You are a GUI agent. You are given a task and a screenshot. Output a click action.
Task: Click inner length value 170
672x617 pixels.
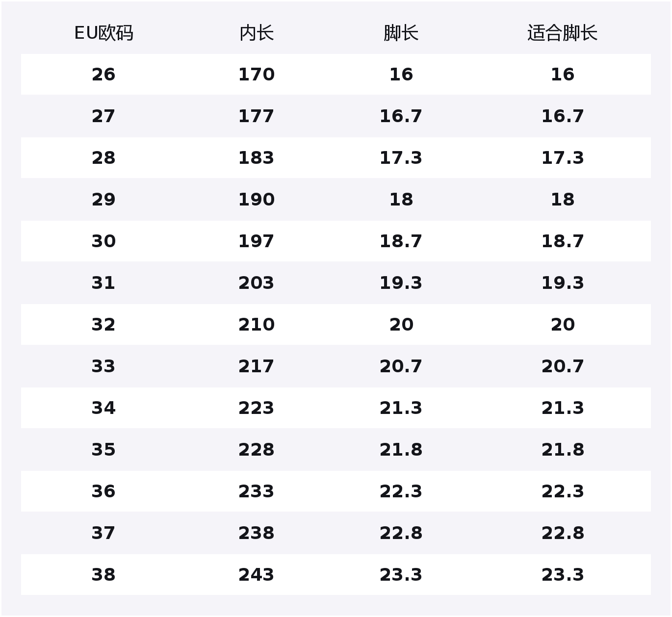(257, 75)
